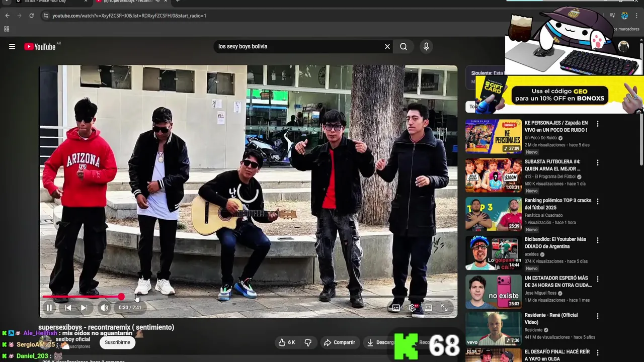Switch player to theater mode
Image resolution: width=644 pixels, height=362 pixels.
coord(428,308)
